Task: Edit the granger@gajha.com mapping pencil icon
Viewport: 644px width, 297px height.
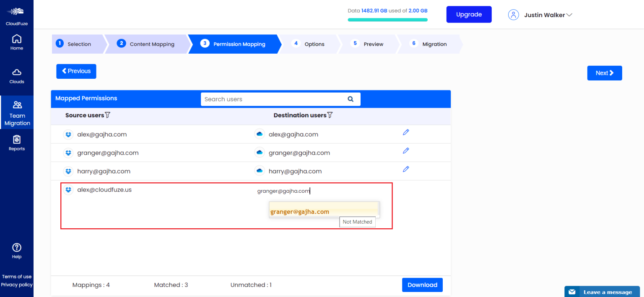Action: pos(405,151)
